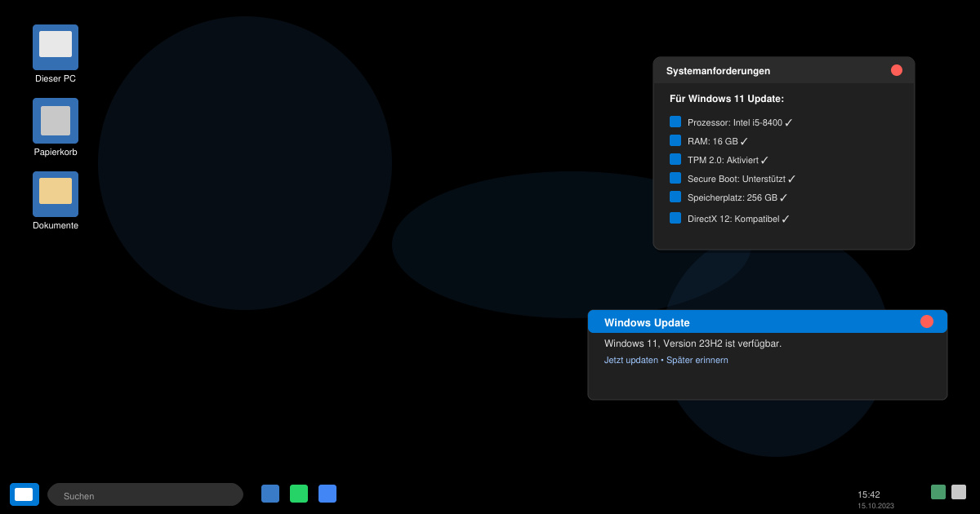Open the light blue taskbar app icon next to green

327,494
